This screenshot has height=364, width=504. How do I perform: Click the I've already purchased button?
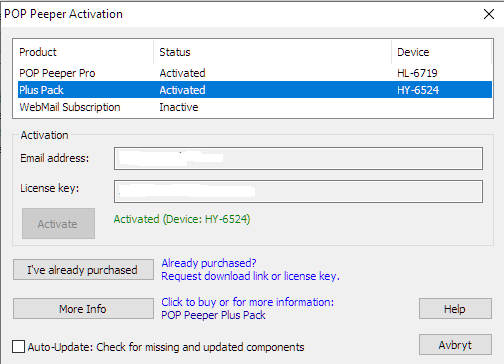[83, 270]
